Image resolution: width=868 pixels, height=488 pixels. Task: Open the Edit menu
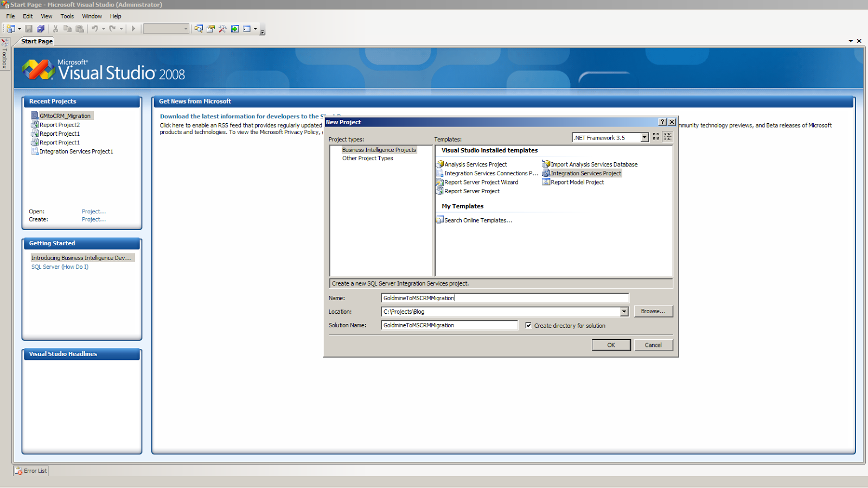[x=28, y=16]
